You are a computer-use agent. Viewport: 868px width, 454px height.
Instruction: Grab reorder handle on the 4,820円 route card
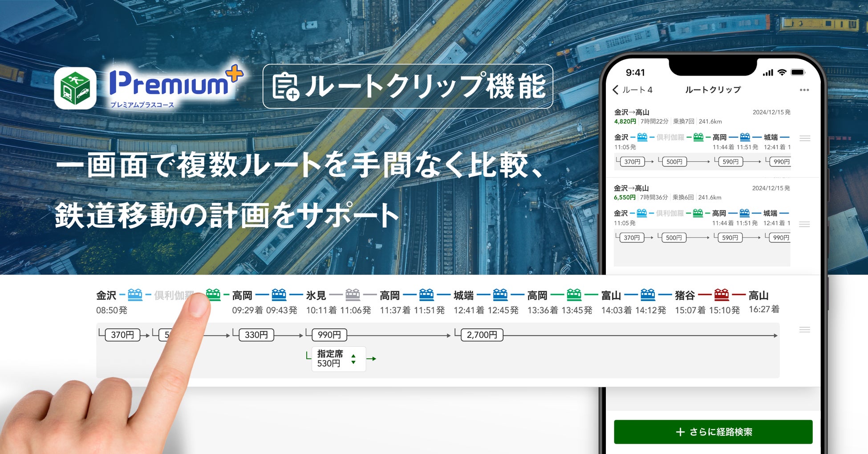coord(805,138)
